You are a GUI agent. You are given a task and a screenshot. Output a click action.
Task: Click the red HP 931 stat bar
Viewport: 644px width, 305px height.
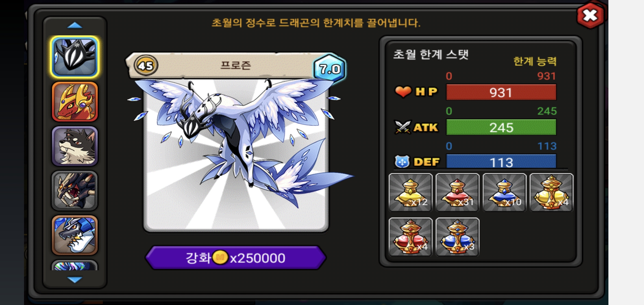501,92
